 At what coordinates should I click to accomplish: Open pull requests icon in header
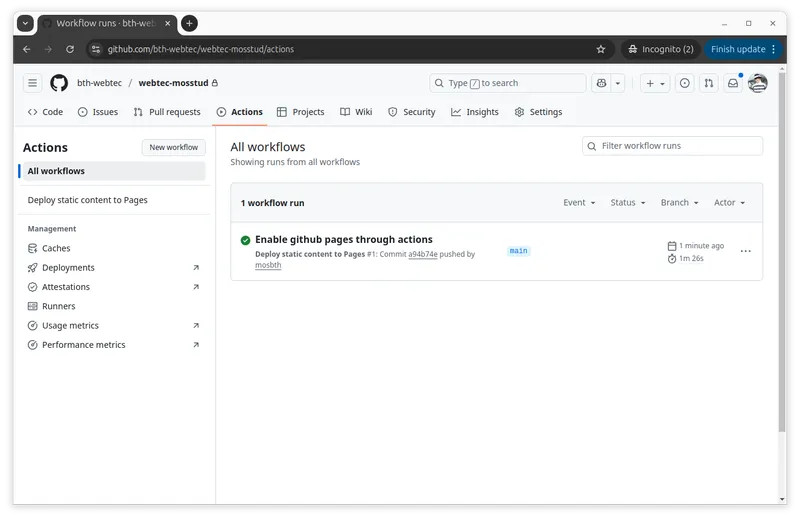click(x=709, y=83)
